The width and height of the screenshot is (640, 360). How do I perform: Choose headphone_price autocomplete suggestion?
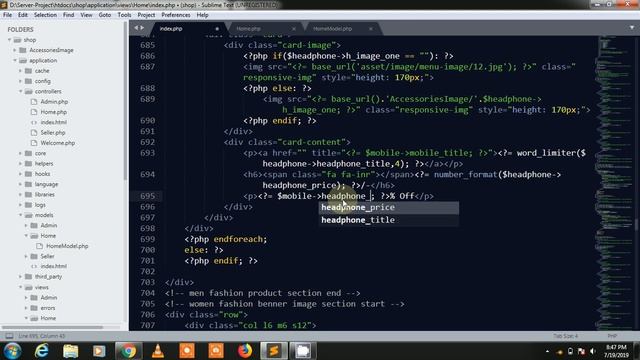[x=389, y=207]
